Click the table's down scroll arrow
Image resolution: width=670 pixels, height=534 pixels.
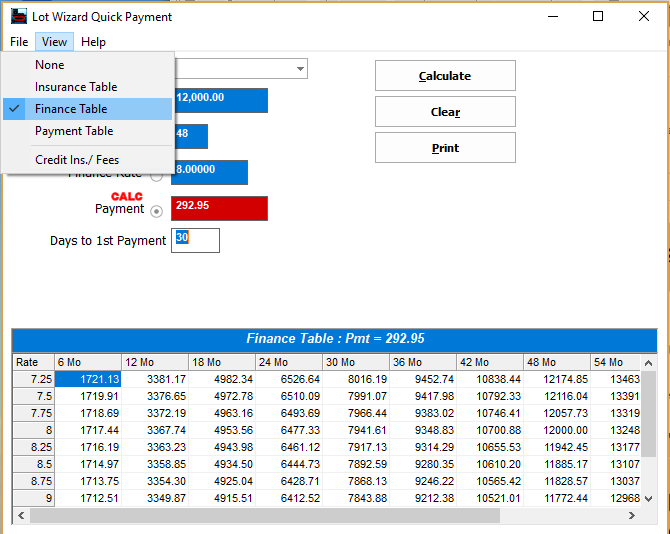coord(648,499)
